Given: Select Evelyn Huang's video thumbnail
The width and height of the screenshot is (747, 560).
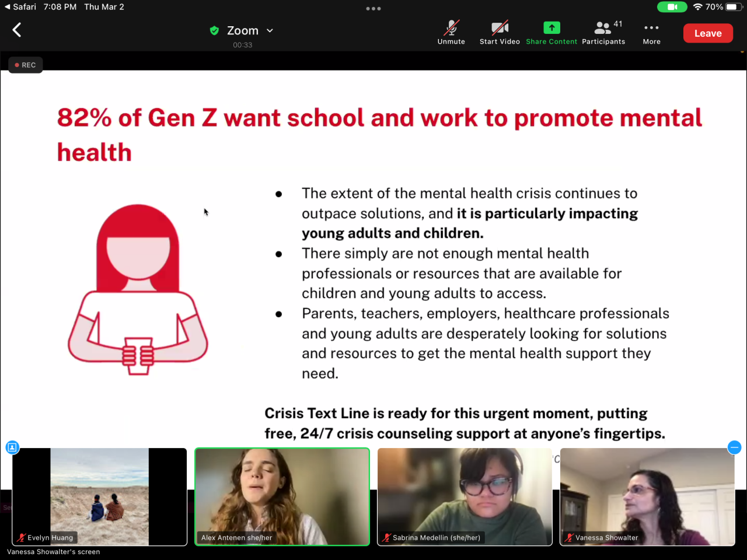Looking at the screenshot, I should 100,497.
